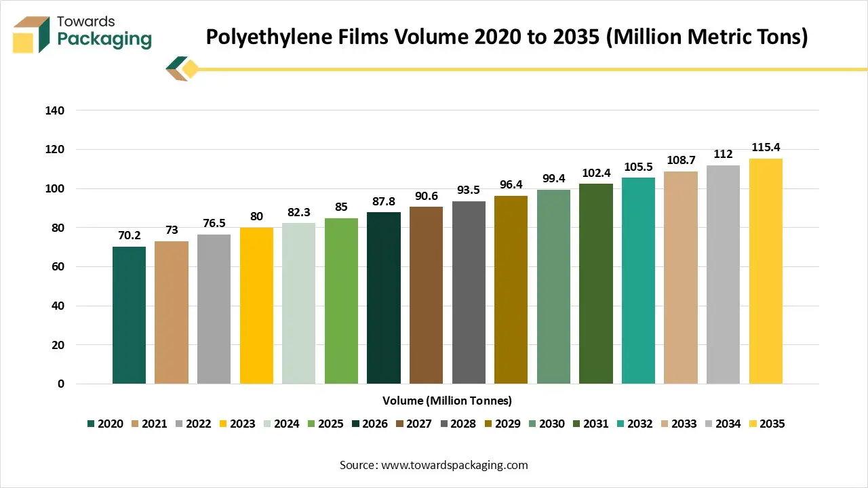The height and width of the screenshot is (488, 868).
Task: Click the 87.8 label above the 2026 bar
Action: coord(384,202)
